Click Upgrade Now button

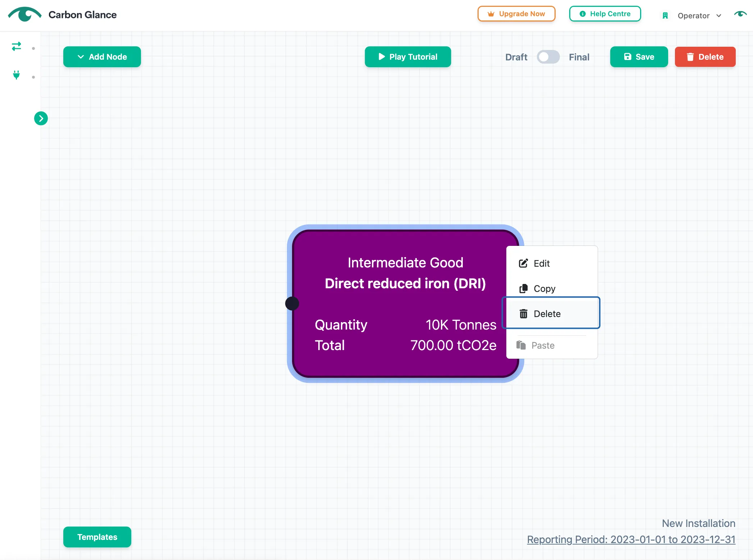(x=516, y=14)
